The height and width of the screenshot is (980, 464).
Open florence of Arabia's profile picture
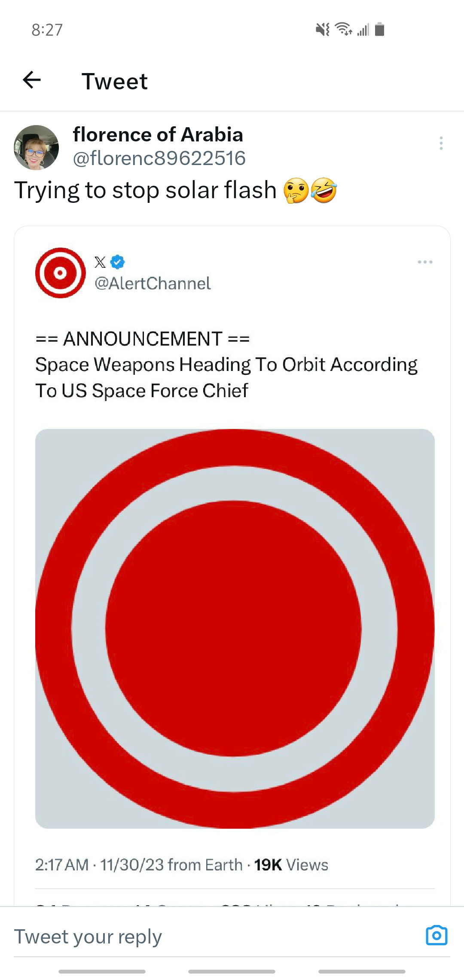coord(36,147)
